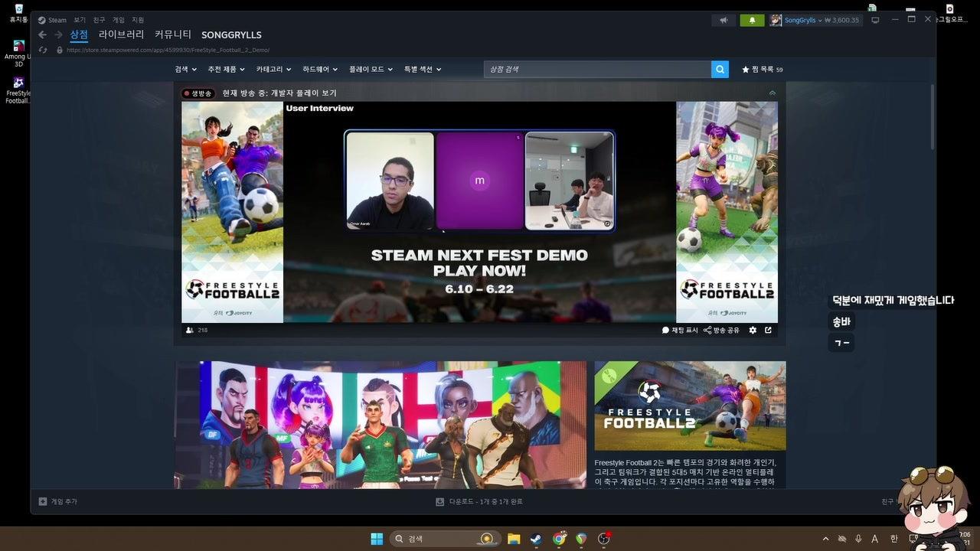
Task: Click the green shield taskbar icon
Action: point(582,539)
